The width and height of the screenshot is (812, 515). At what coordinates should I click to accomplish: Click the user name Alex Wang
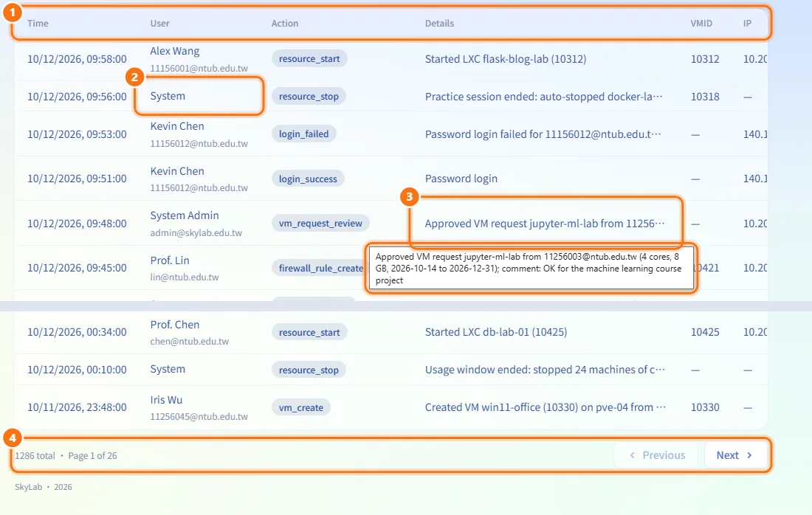(175, 51)
